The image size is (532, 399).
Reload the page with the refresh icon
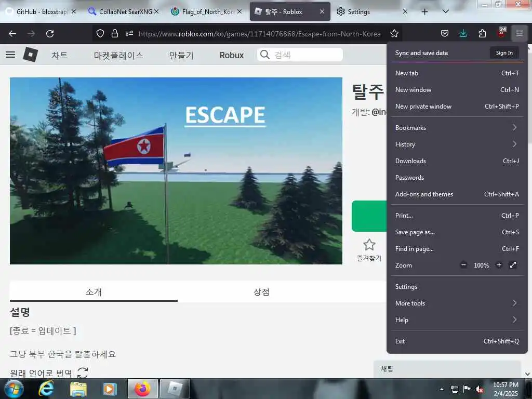pyautogui.click(x=50, y=33)
